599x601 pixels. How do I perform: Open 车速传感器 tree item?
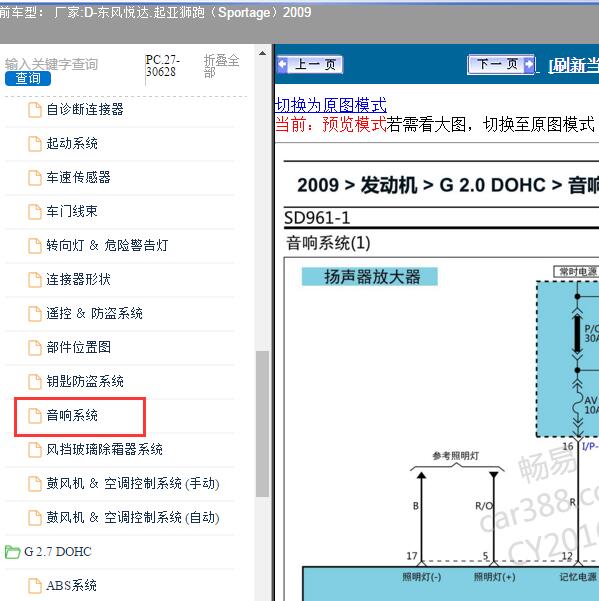pyautogui.click(x=78, y=177)
